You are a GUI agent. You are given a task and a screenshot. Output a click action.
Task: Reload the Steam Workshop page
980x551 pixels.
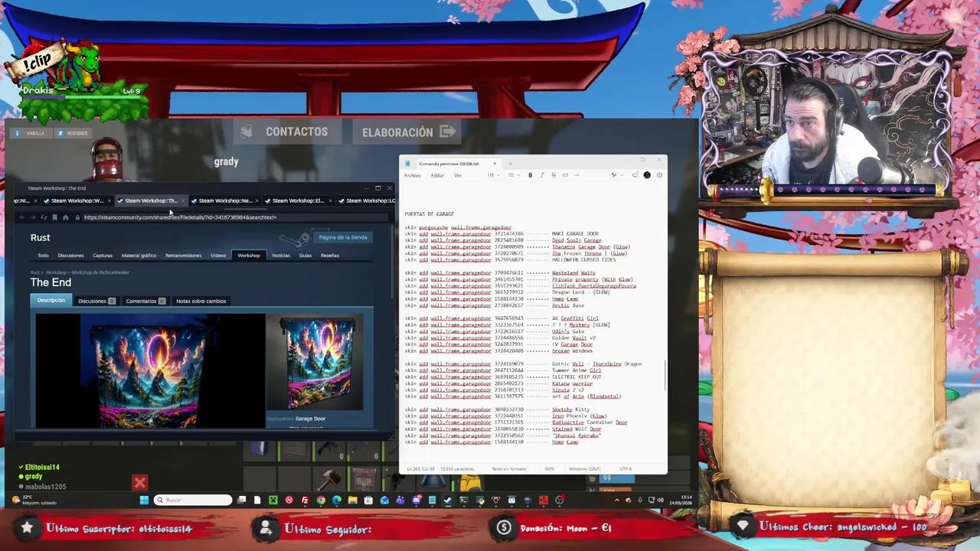(44, 217)
